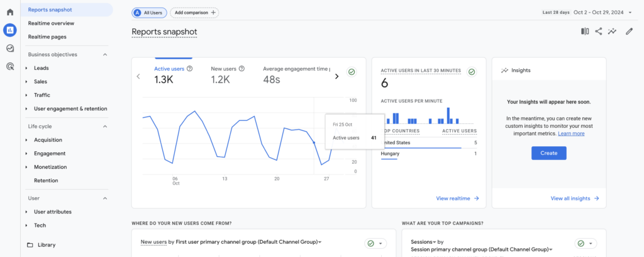Click Active users in last 30 minutes heading
This screenshot has width=644, height=257.
point(421,71)
